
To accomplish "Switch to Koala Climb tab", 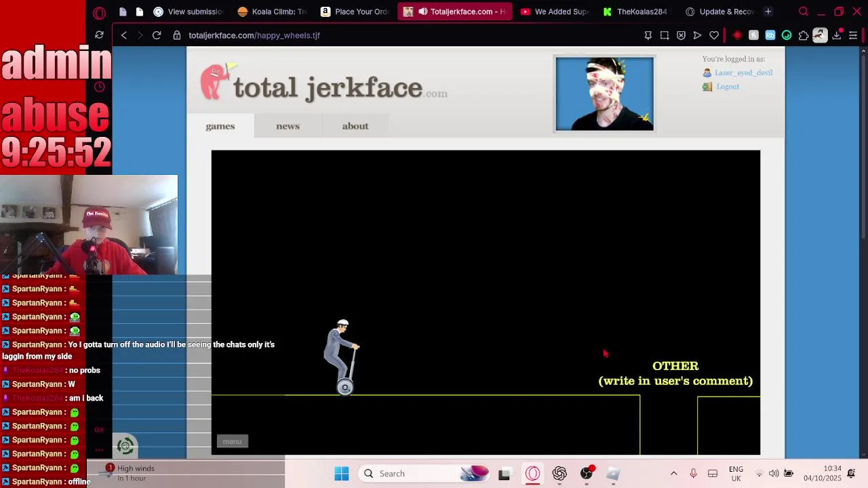I will pyautogui.click(x=273, y=12).
